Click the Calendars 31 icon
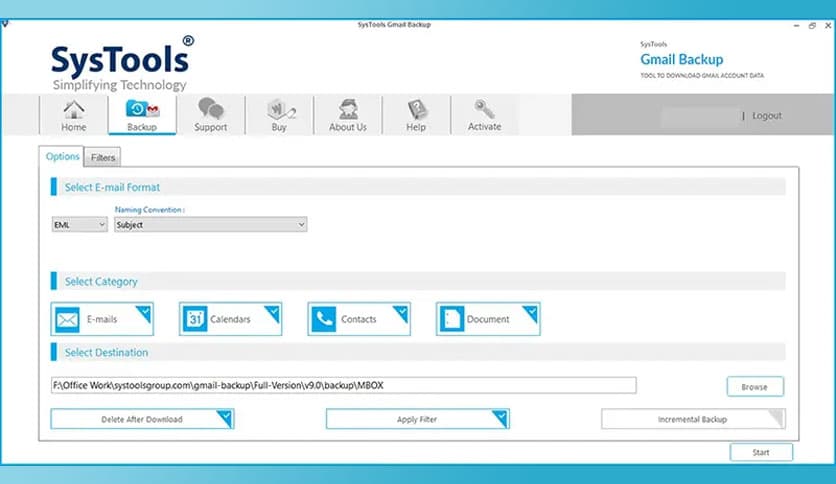836x484 pixels. pos(195,319)
